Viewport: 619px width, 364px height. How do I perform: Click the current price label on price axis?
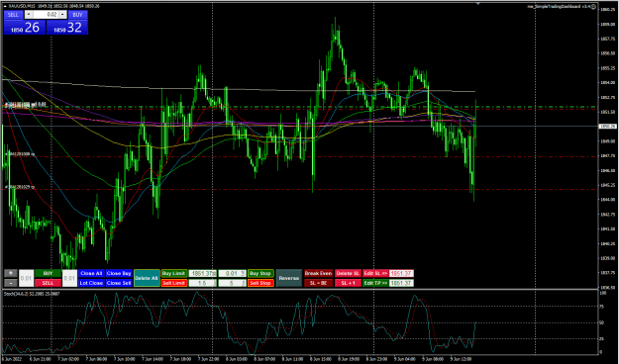point(607,127)
